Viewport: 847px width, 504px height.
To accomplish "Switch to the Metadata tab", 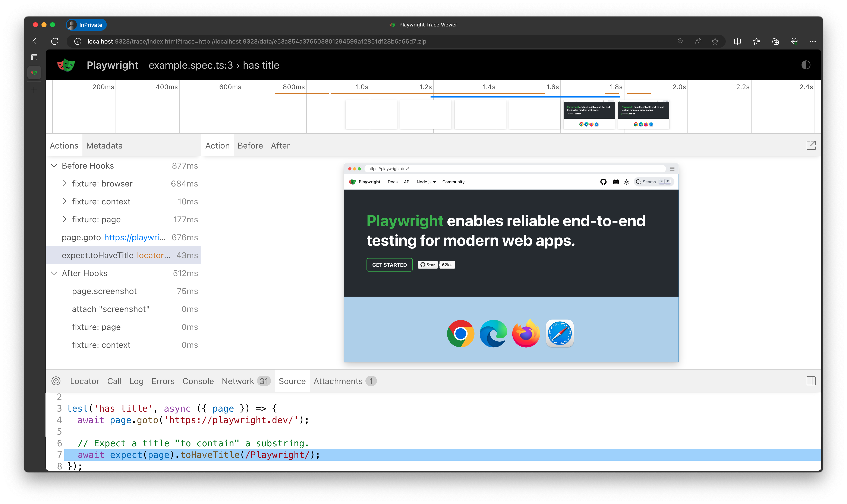I will coord(104,146).
